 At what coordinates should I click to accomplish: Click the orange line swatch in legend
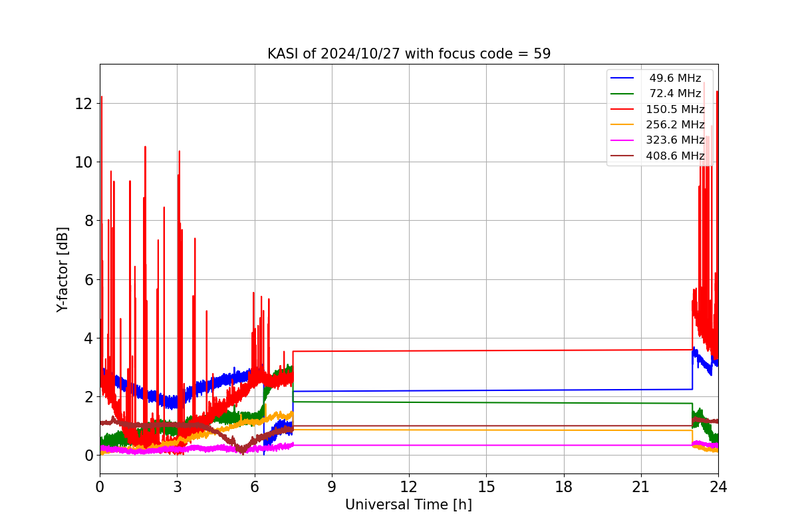(x=622, y=124)
